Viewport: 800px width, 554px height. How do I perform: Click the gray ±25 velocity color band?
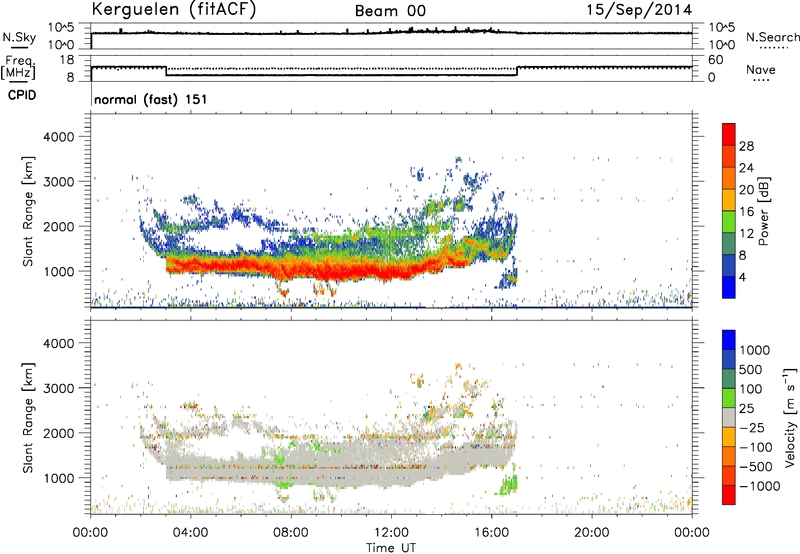click(729, 418)
